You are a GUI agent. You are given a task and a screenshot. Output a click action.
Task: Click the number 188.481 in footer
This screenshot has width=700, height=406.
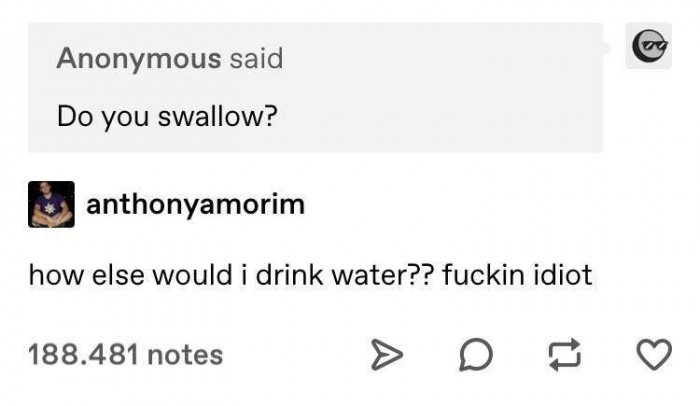[x=83, y=355]
